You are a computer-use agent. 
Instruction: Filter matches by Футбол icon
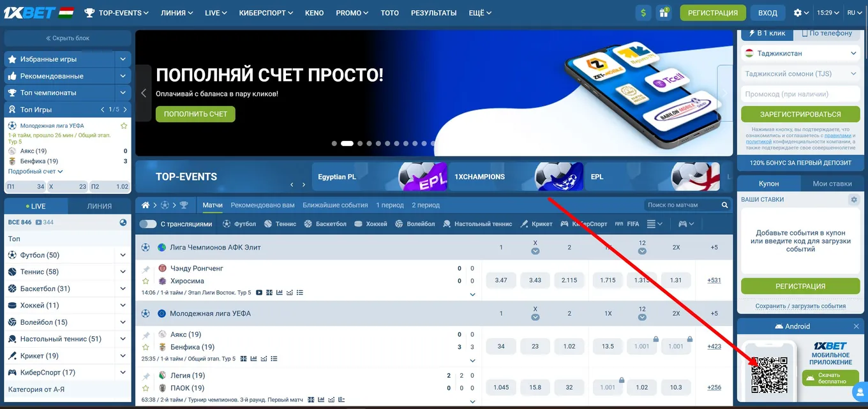[x=227, y=224]
